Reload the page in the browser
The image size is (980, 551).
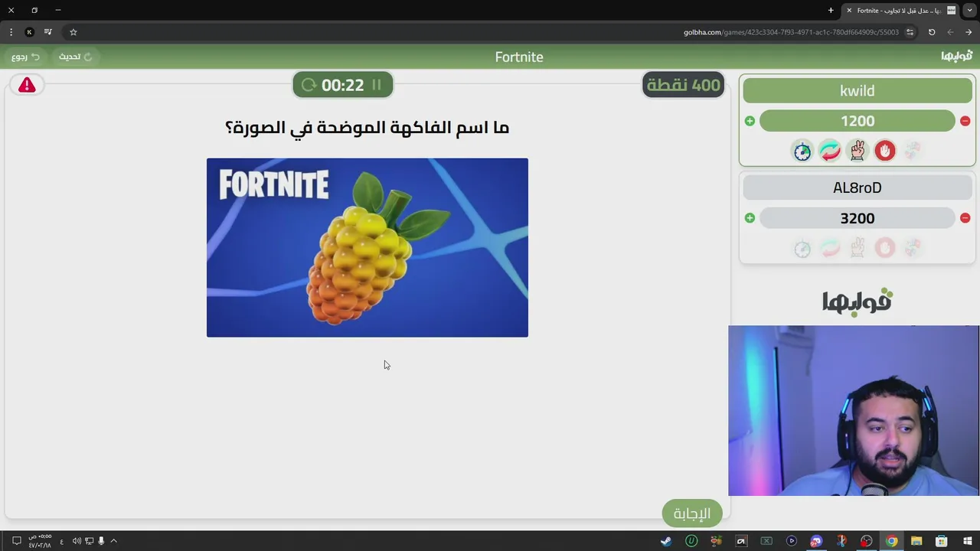[932, 32]
